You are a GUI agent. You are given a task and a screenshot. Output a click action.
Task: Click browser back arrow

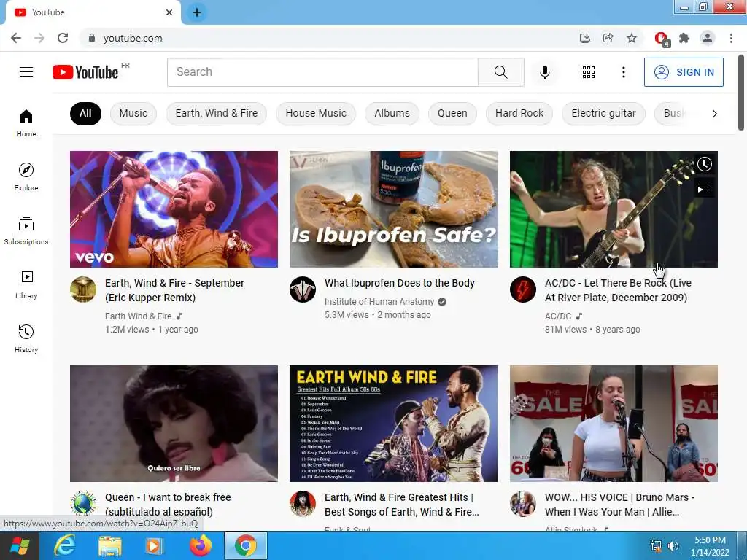pos(16,38)
